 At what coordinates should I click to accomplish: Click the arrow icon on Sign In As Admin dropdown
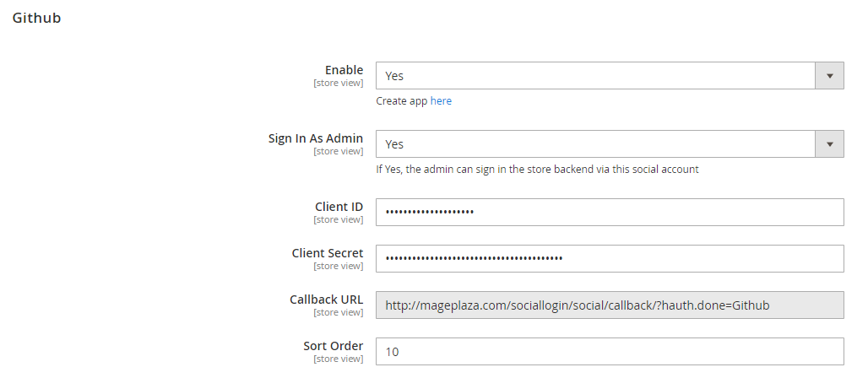pyautogui.click(x=829, y=144)
